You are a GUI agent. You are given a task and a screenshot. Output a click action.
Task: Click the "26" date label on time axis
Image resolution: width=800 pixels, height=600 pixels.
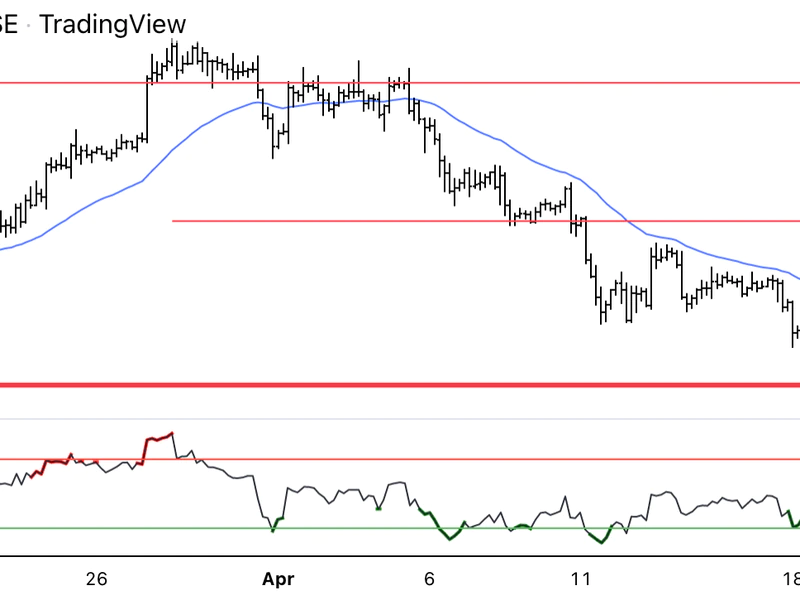pyautogui.click(x=96, y=578)
